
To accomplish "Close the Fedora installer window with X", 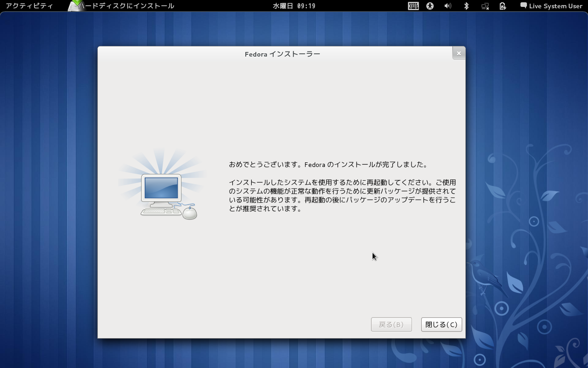I will (x=458, y=53).
